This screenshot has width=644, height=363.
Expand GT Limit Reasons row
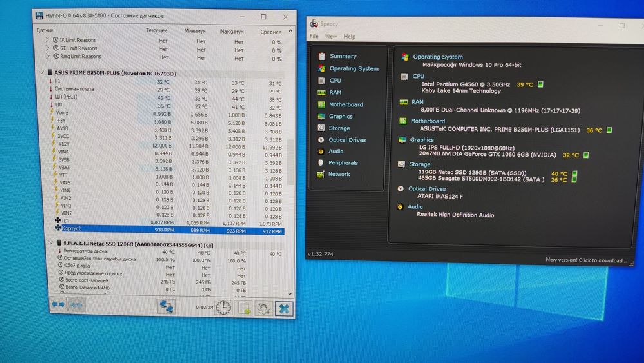pyautogui.click(x=47, y=48)
